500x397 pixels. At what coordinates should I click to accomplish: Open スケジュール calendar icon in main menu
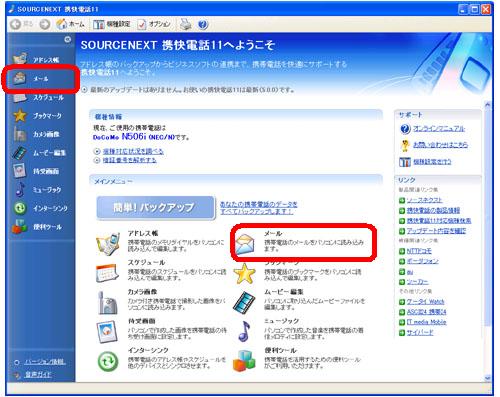tap(107, 273)
